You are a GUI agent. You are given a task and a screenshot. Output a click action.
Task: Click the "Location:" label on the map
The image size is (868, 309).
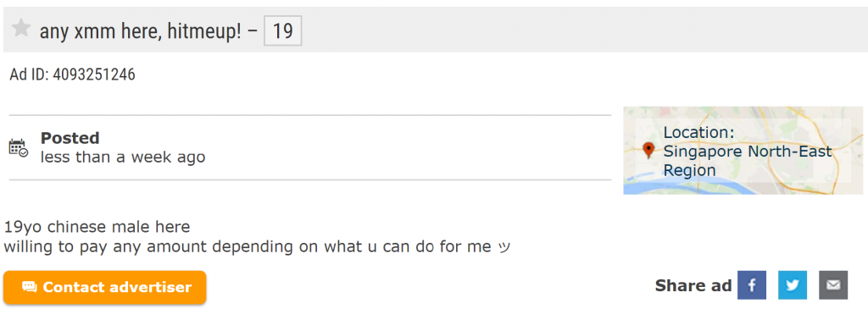[x=698, y=133]
